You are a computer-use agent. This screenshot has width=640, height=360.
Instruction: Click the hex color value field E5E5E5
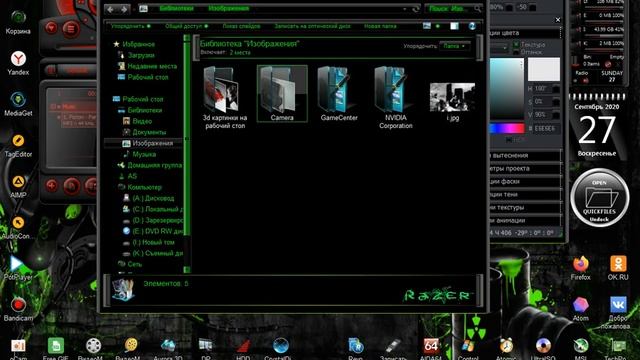[547, 129]
